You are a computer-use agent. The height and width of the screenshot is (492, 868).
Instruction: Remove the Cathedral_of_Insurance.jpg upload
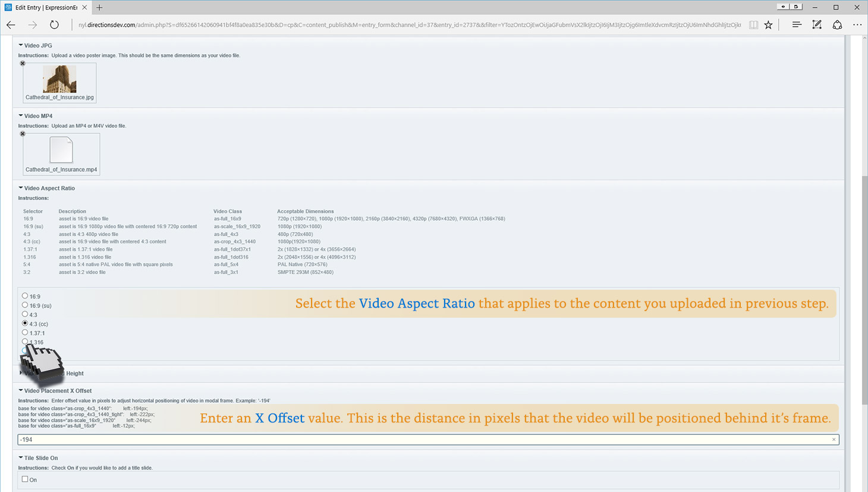click(x=23, y=63)
